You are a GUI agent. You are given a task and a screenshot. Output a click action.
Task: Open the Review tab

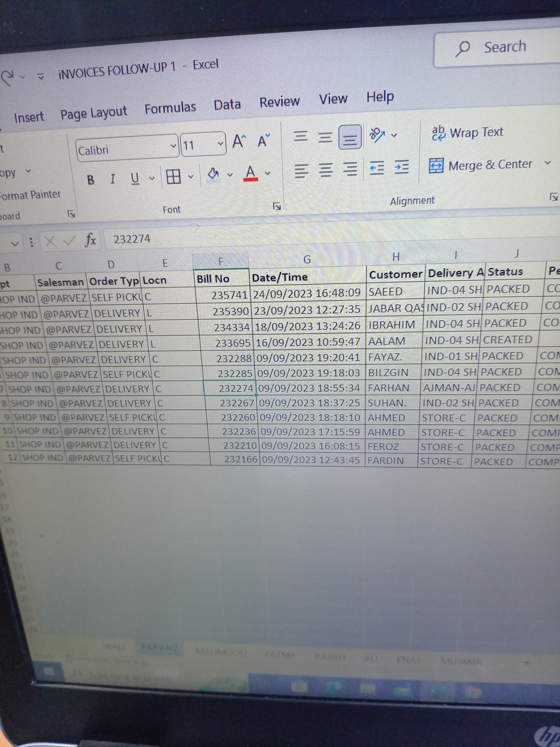(x=279, y=101)
